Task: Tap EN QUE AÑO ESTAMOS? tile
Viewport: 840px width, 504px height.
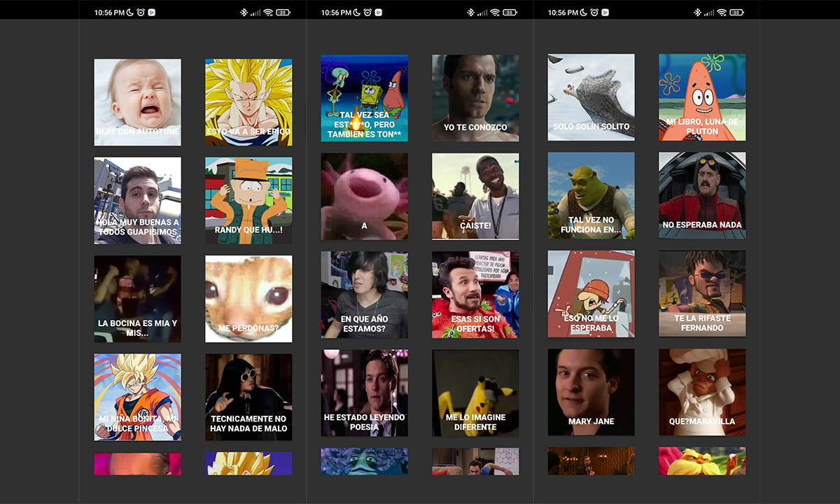Action: coord(365,295)
